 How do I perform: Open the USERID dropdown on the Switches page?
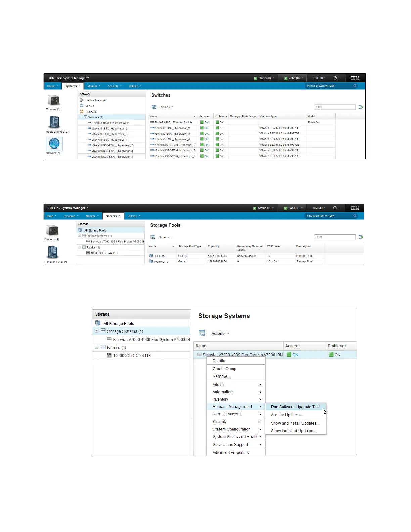319,78
